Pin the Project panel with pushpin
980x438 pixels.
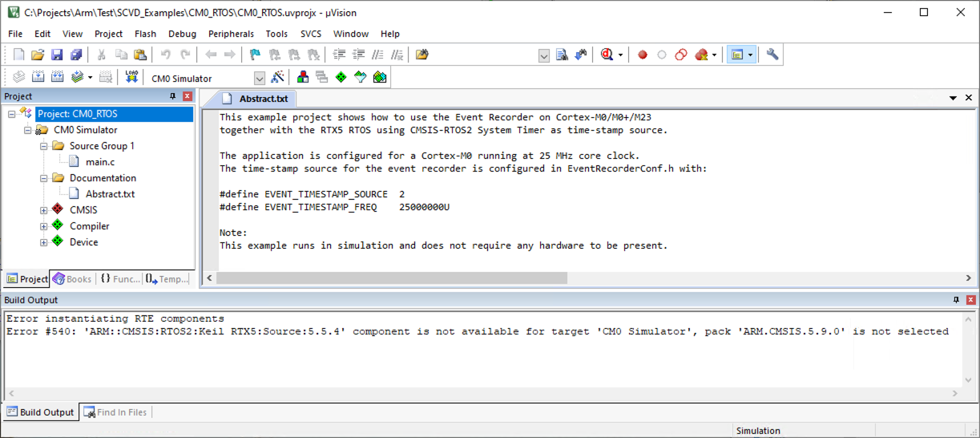tap(172, 96)
